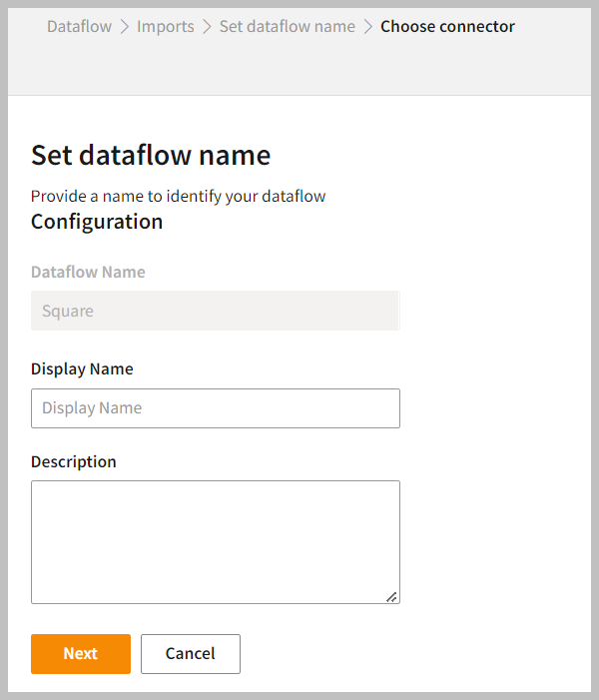Click the 'Configuration' section heading
This screenshot has width=599, height=700.
coord(97,222)
